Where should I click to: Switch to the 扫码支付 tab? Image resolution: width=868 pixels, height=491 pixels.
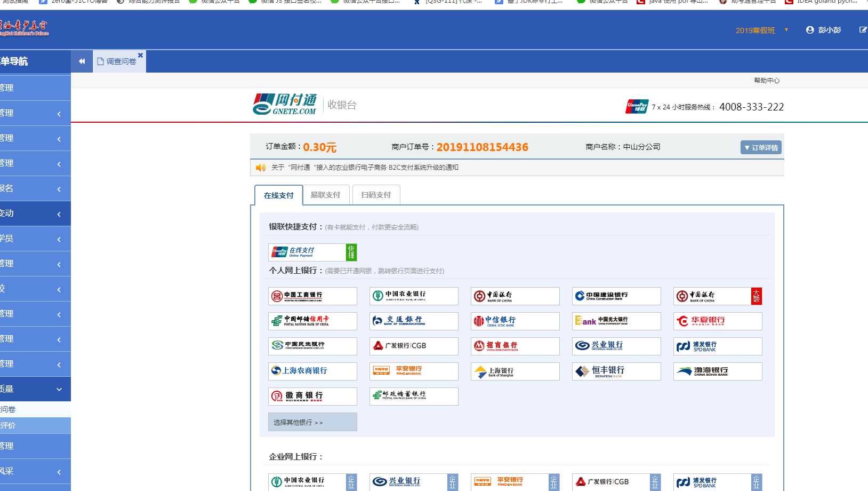376,195
